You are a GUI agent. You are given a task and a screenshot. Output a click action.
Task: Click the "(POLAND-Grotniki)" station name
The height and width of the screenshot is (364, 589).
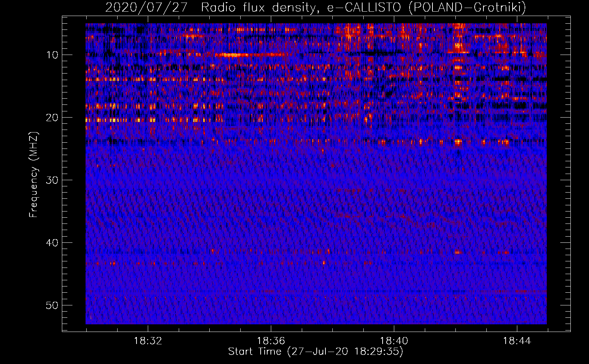click(467, 7)
